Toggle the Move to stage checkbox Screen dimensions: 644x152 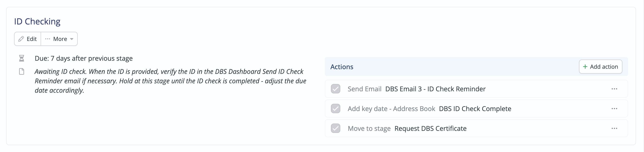pos(336,129)
